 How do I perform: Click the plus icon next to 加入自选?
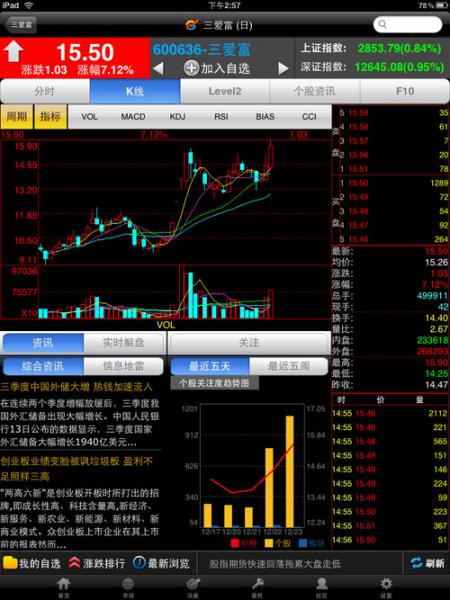point(191,68)
